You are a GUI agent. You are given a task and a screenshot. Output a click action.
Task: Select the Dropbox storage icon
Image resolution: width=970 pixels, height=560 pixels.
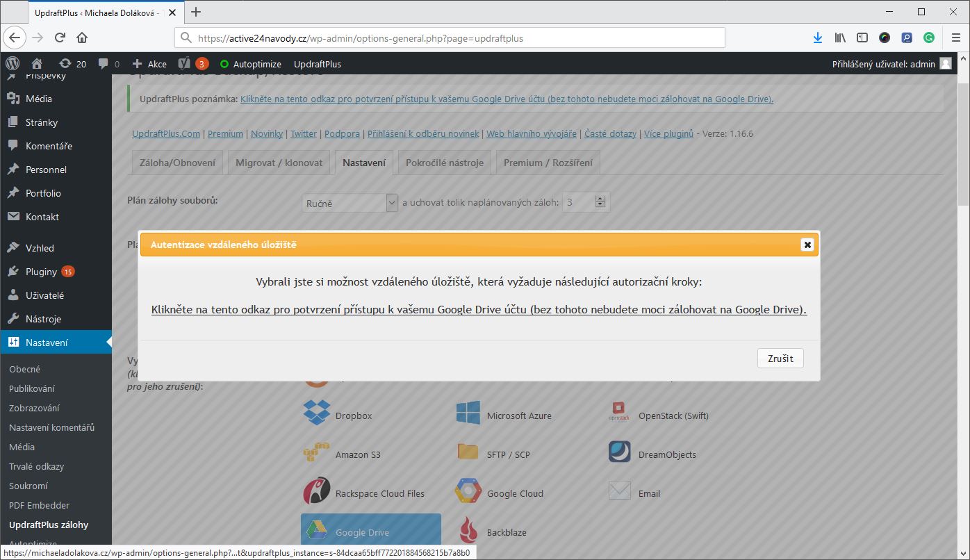318,415
